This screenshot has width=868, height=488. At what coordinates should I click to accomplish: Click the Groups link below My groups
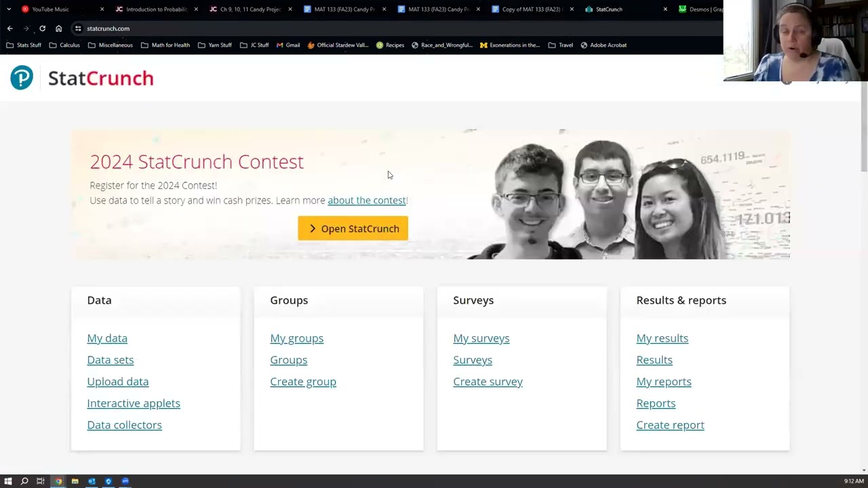[289, 360]
